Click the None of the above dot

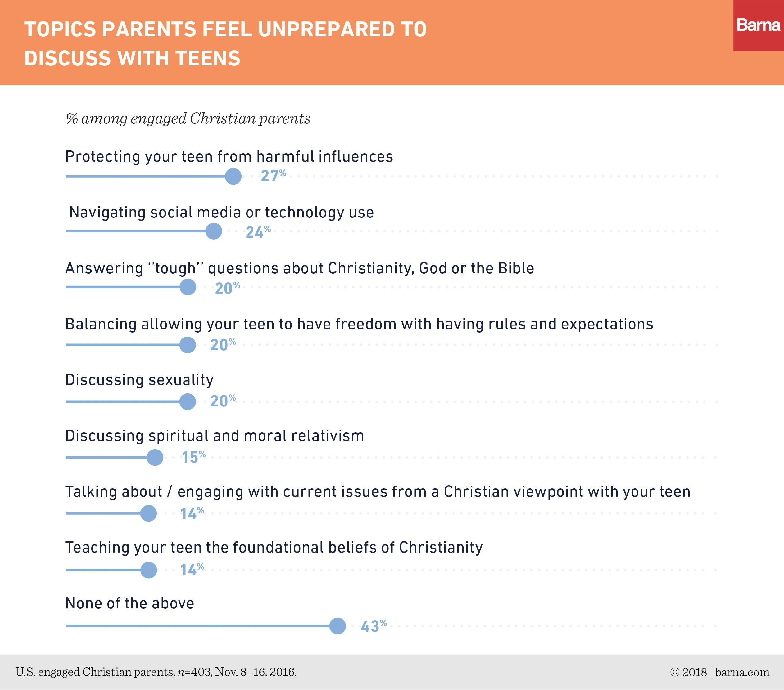[338, 626]
